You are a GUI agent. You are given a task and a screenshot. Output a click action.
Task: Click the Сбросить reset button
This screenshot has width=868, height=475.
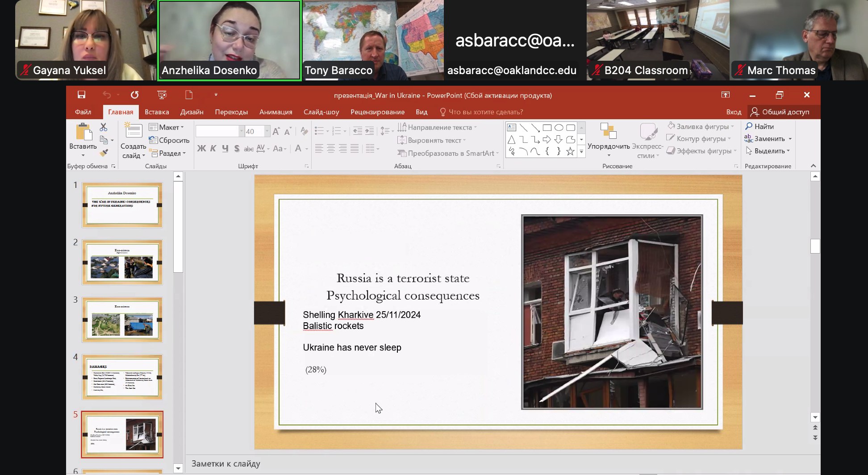169,140
